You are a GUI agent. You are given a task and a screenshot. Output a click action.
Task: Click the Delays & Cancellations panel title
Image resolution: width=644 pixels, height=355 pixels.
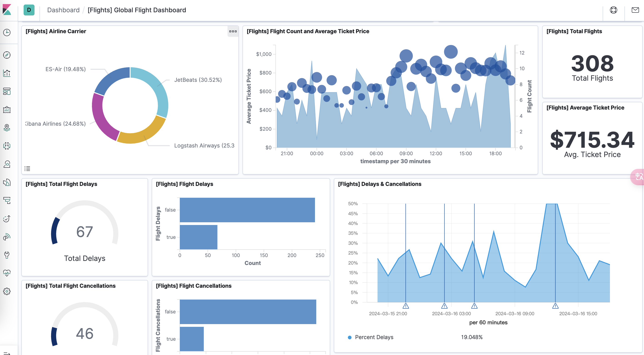tap(379, 184)
